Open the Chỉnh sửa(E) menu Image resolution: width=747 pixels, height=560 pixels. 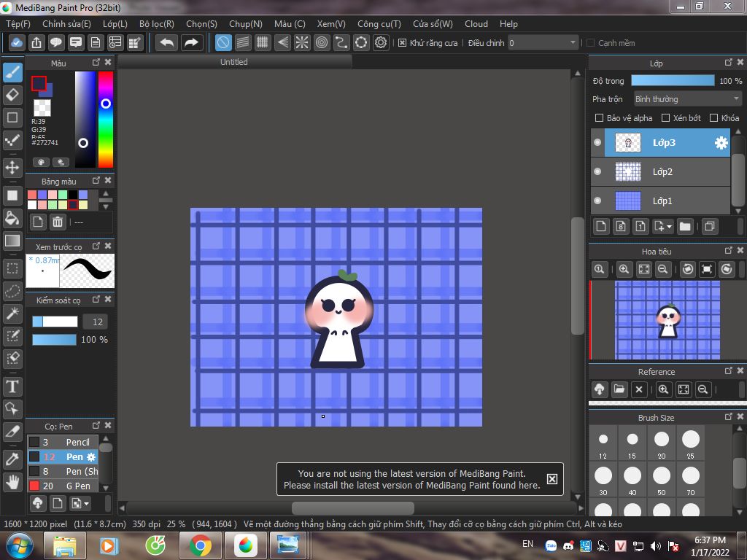tap(66, 24)
